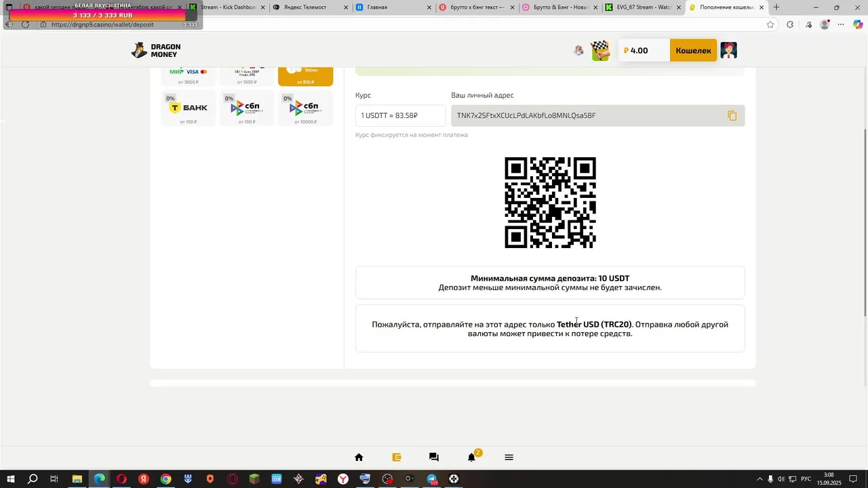Open the Minecraft block icon on the taskbar
Screen dimensions: 868x488
coord(254,479)
